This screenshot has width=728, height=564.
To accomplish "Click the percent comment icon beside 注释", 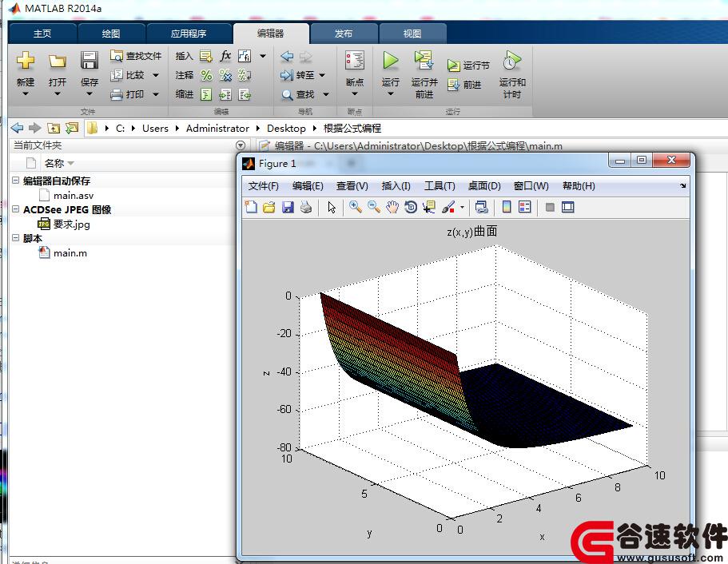I will point(207,75).
